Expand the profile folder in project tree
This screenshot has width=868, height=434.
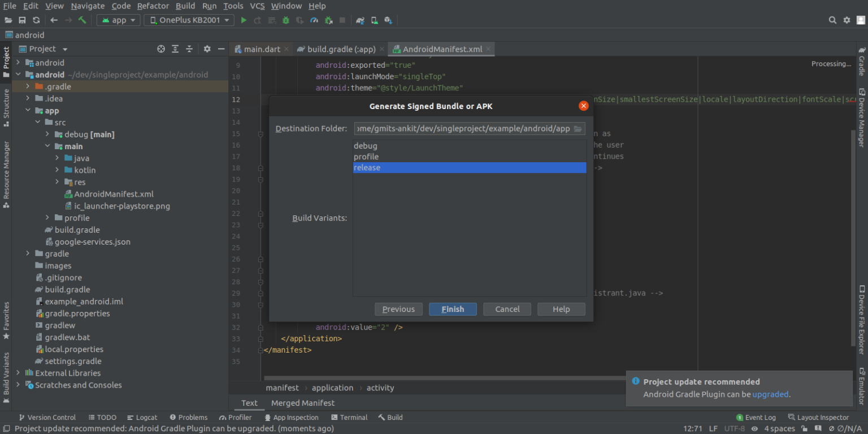pos(48,218)
